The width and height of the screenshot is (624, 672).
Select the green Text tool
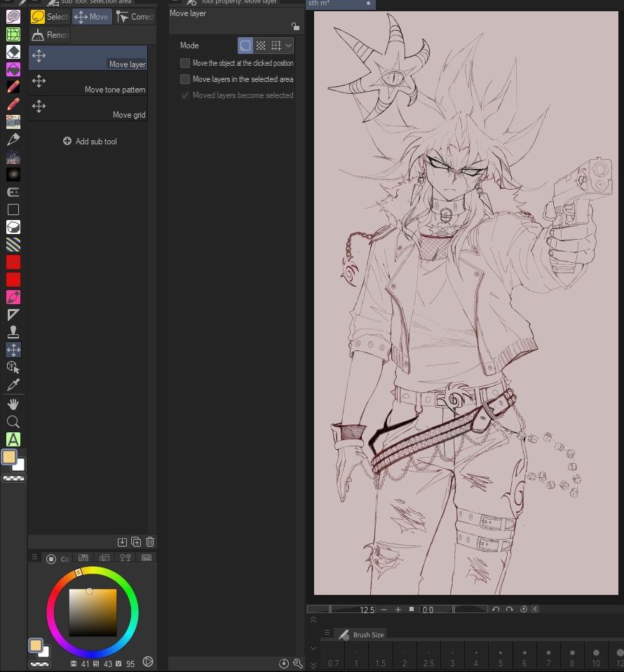[13, 439]
